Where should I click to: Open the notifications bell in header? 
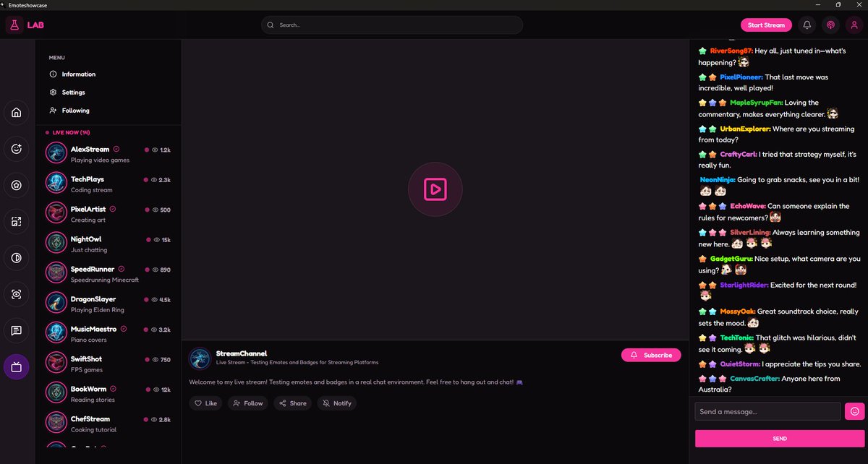tap(807, 25)
